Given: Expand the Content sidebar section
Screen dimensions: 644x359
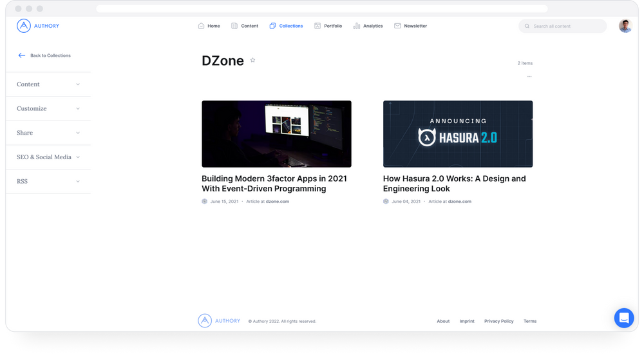Looking at the screenshot, I should [x=48, y=84].
